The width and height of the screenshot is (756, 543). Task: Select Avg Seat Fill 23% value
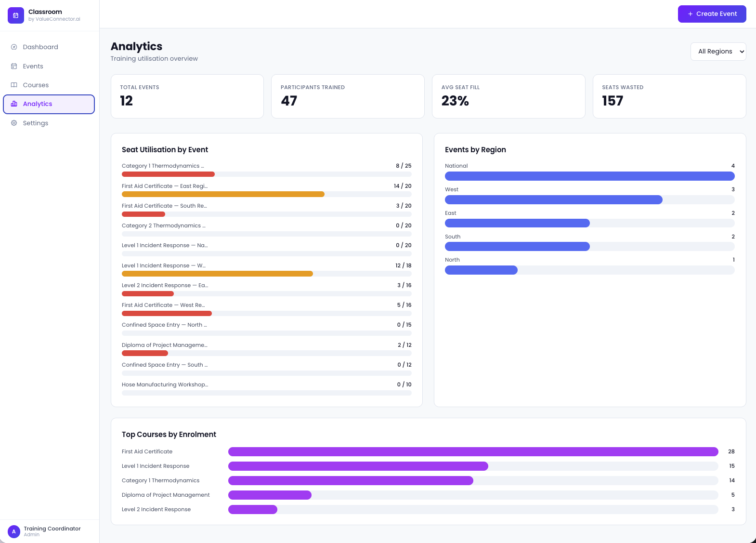tap(455, 101)
